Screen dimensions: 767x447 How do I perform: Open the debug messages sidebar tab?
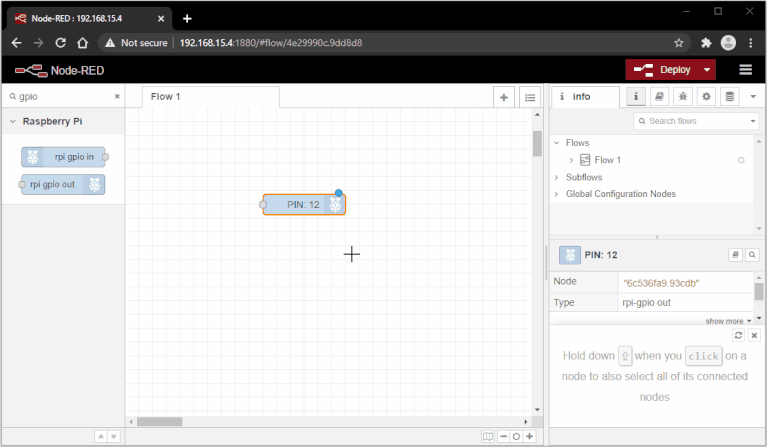(683, 97)
